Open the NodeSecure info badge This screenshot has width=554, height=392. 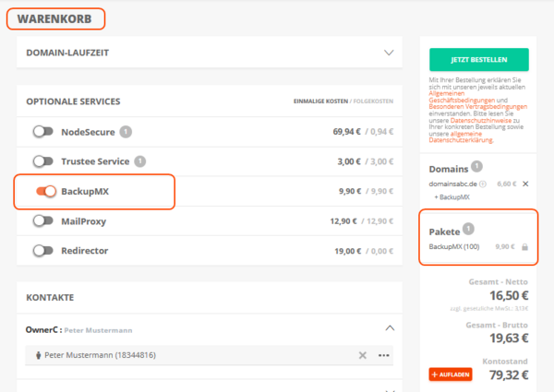126,132
